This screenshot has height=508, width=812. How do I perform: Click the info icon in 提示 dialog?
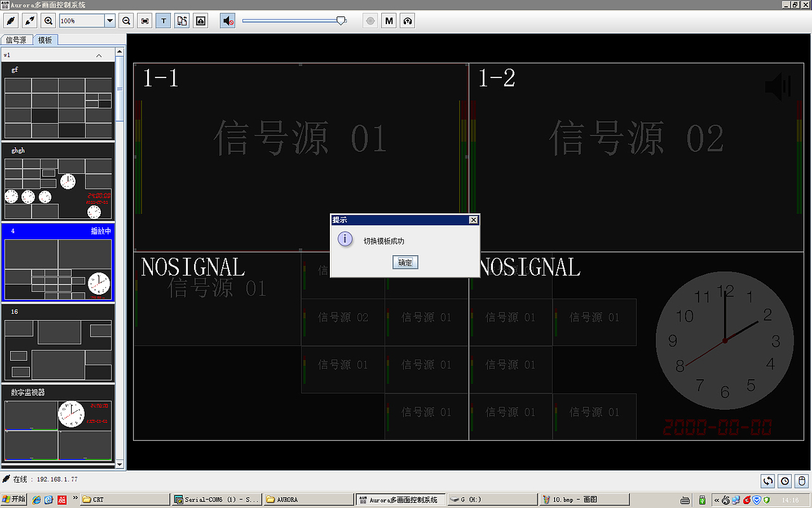344,239
